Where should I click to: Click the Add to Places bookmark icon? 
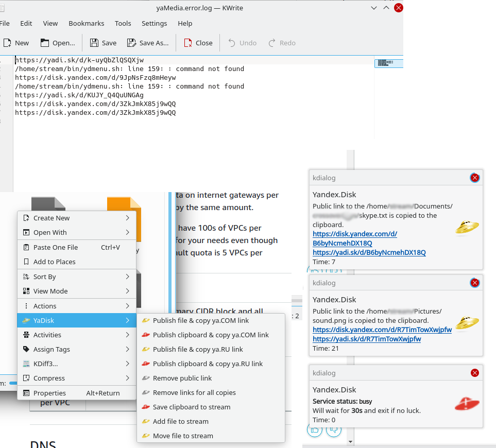(x=26, y=262)
